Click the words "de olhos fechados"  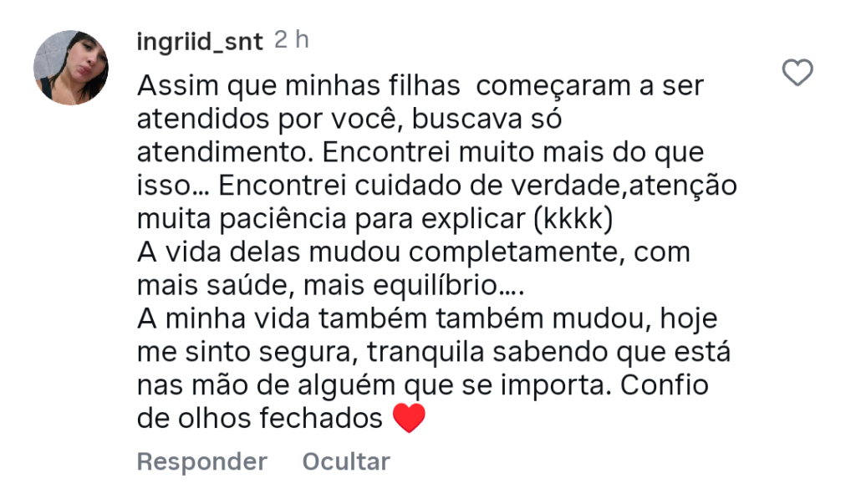pos(260,419)
